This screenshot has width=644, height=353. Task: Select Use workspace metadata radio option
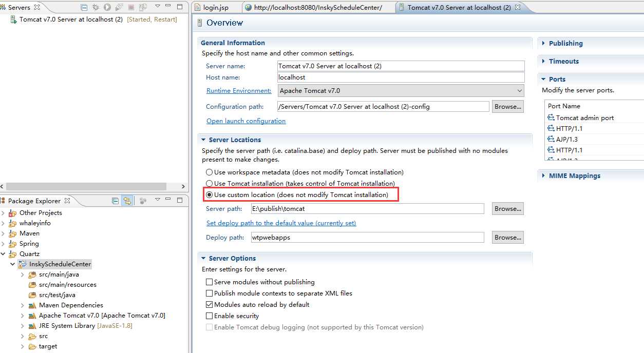click(x=209, y=172)
